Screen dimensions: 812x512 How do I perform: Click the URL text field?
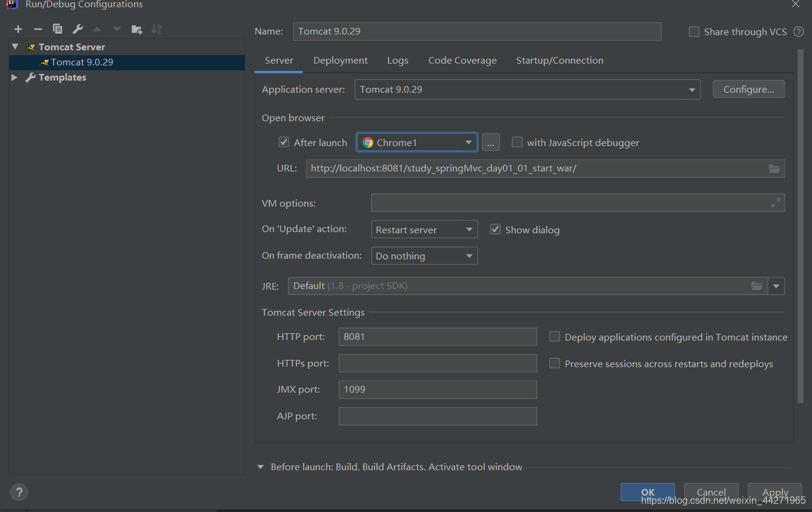[545, 168]
